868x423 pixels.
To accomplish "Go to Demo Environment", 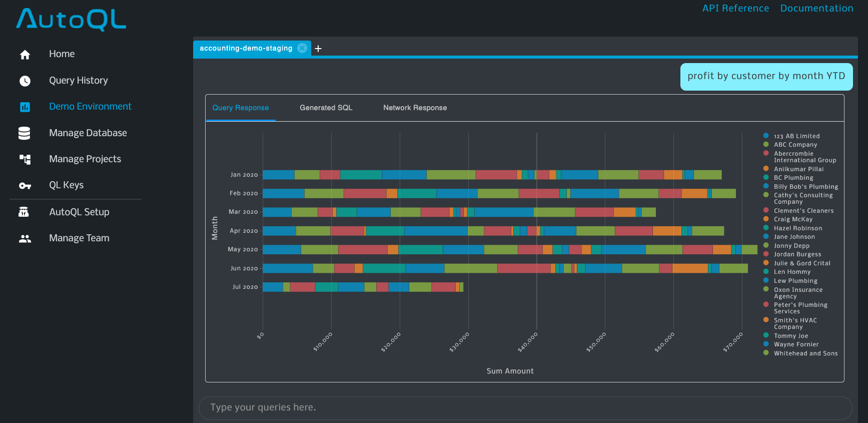I will coord(90,107).
